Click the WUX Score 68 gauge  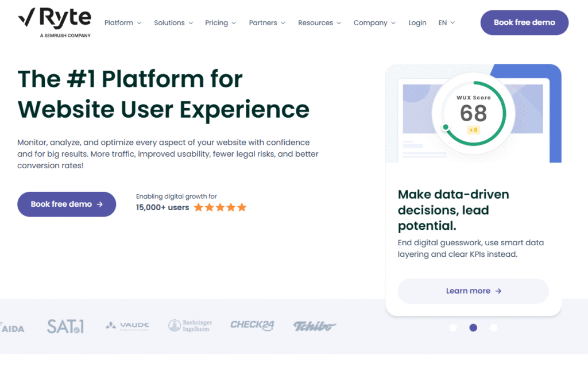click(x=474, y=113)
